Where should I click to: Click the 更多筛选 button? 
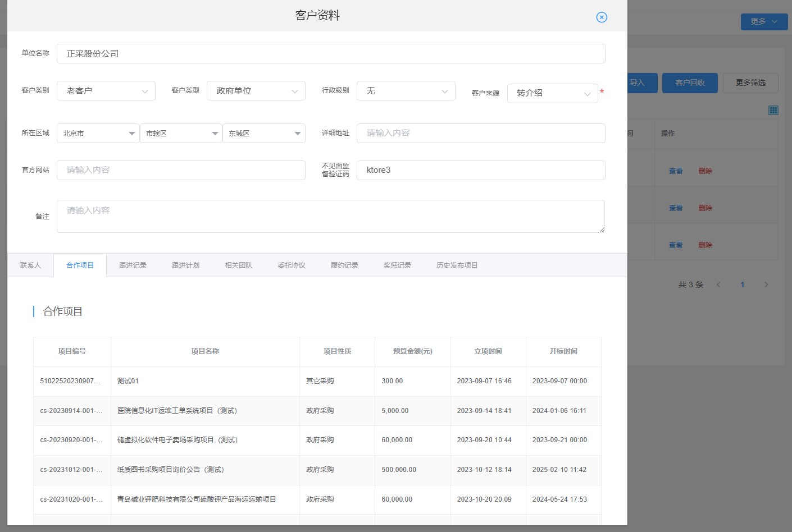(x=750, y=83)
